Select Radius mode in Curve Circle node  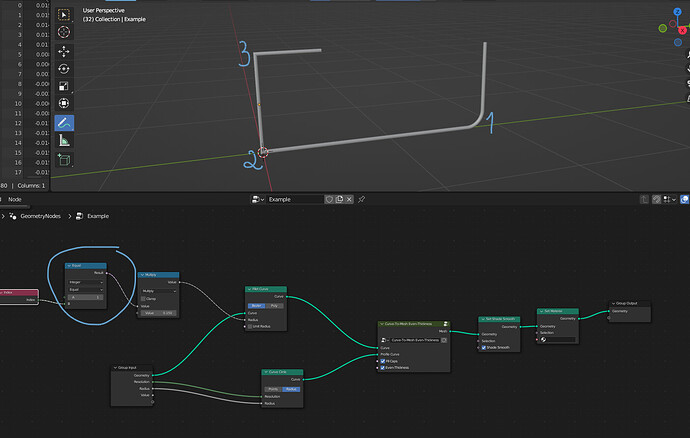coord(291,389)
